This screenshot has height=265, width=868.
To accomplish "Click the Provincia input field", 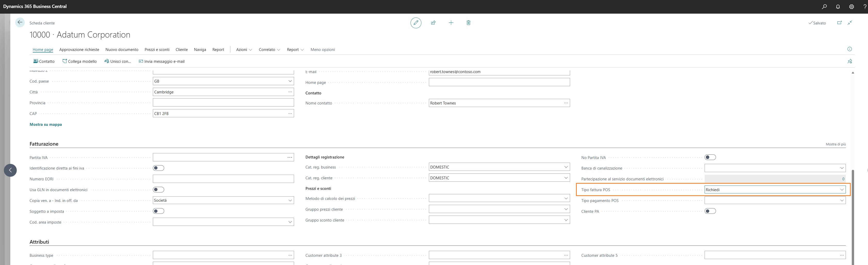I will click(223, 103).
